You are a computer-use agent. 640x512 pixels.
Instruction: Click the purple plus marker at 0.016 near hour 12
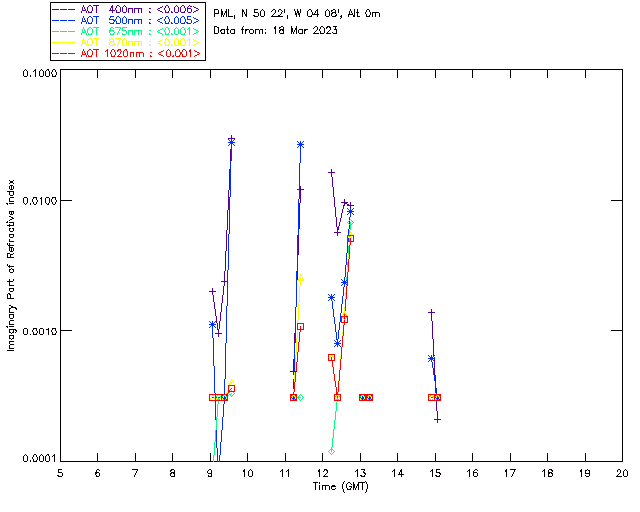[x=331, y=173]
